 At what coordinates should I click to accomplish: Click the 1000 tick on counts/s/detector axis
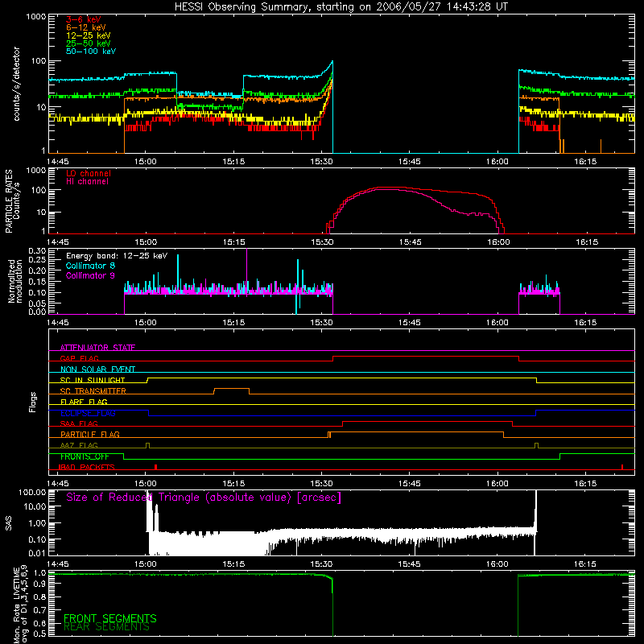click(36, 17)
